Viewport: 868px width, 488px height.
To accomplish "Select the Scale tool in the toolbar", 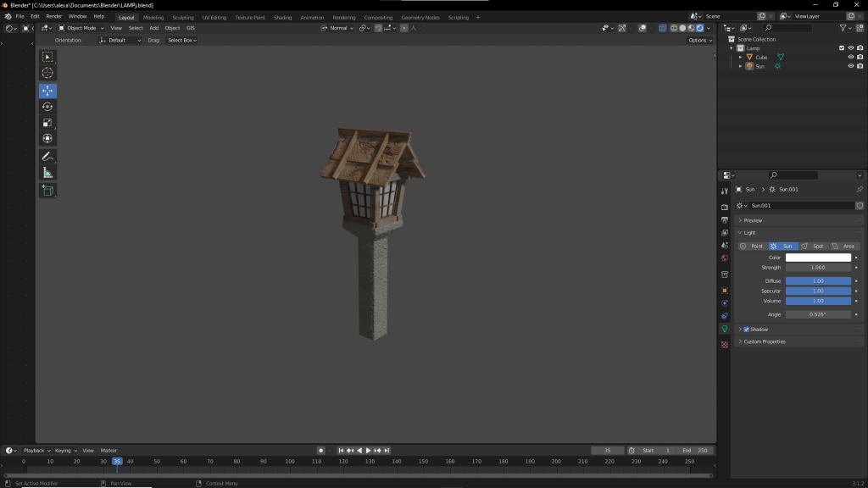I will tap(47, 123).
